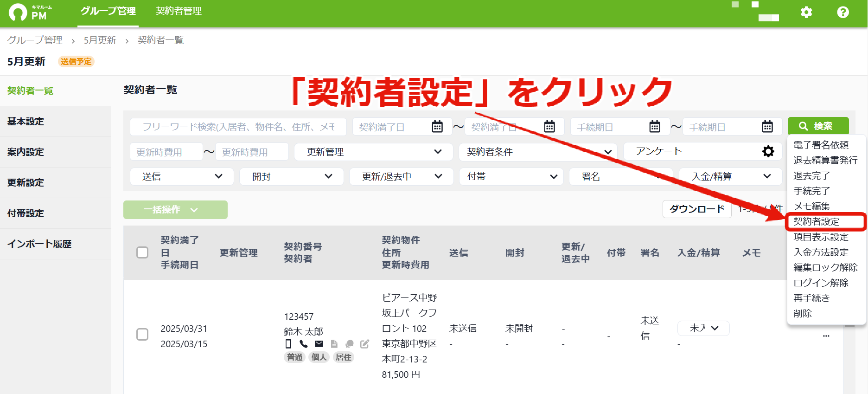Screen dimensions: 868x394
Task: Click 送信予定 status badge
Action: coord(76,62)
